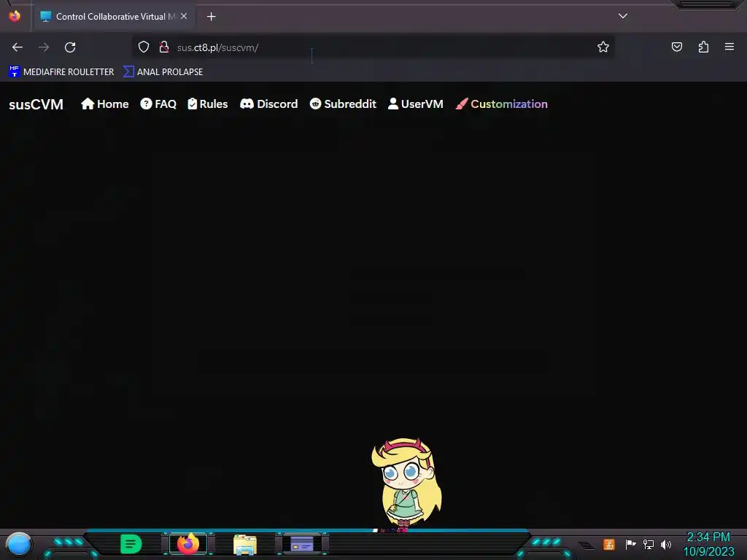Open the Subreddit nav link
The width and height of the screenshot is (747, 560).
pos(343,104)
